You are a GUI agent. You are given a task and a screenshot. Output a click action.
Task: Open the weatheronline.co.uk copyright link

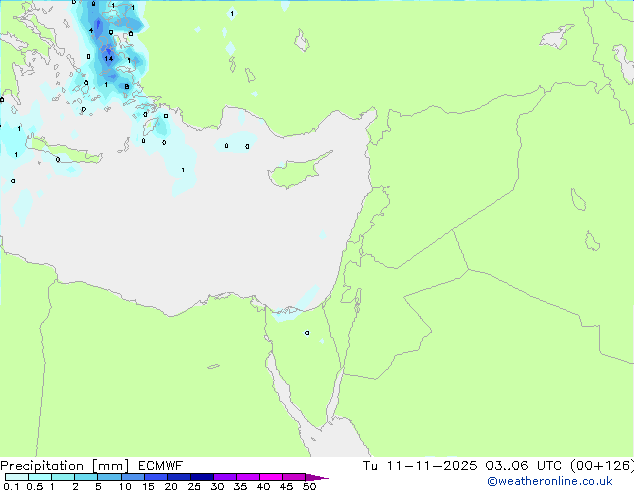click(550, 481)
